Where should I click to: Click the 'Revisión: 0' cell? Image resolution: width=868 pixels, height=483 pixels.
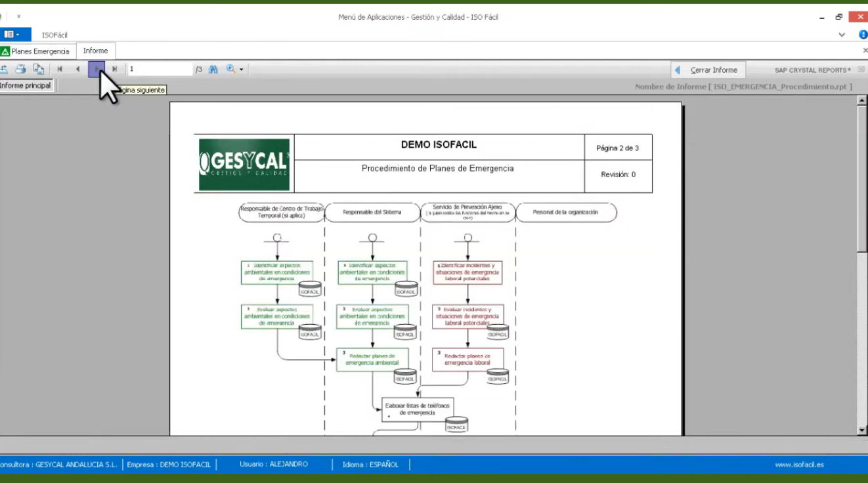618,175
